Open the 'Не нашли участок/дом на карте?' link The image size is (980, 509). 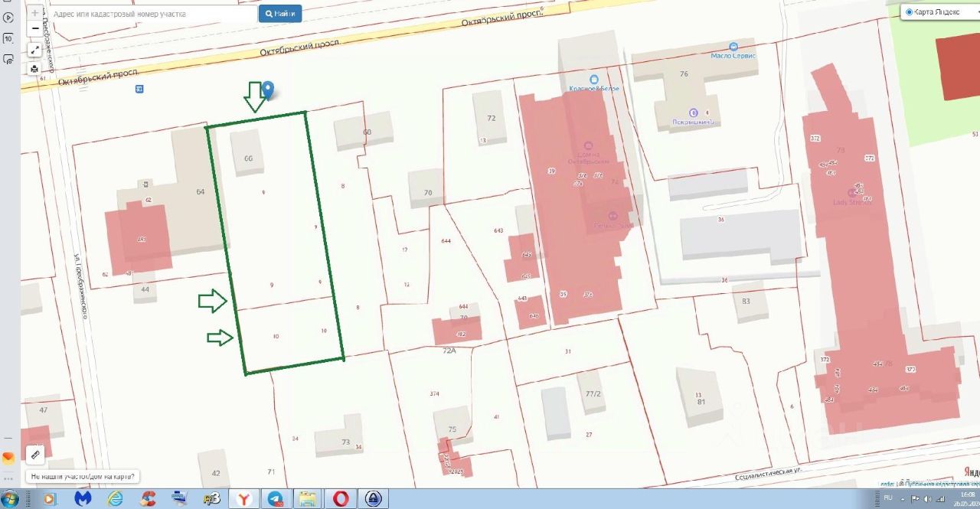pyautogui.click(x=83, y=476)
